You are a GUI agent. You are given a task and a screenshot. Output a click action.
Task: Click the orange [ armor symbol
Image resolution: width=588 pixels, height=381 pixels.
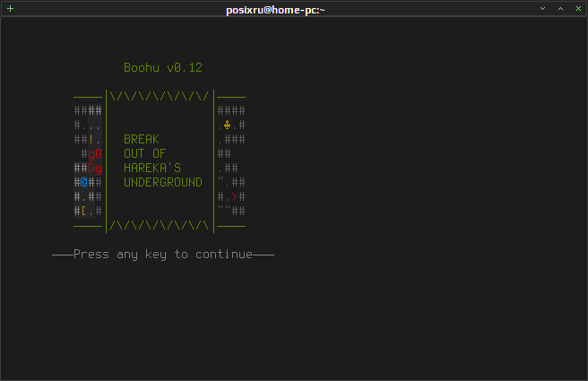(83, 212)
